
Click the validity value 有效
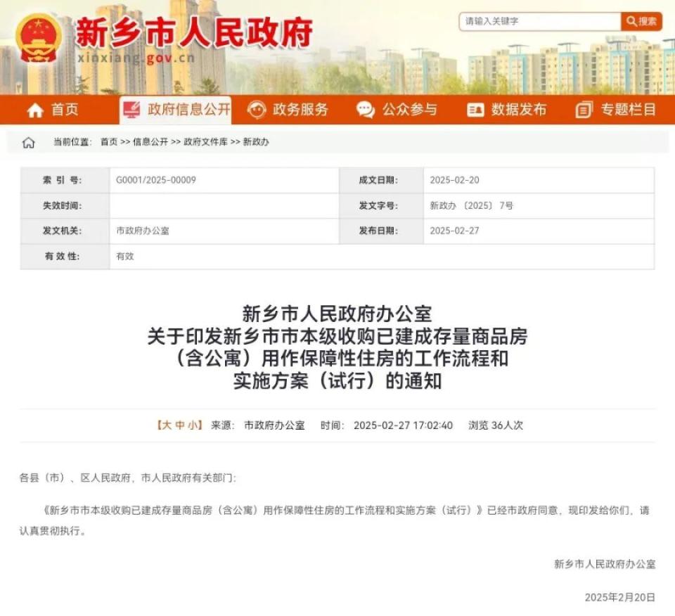pos(125,256)
